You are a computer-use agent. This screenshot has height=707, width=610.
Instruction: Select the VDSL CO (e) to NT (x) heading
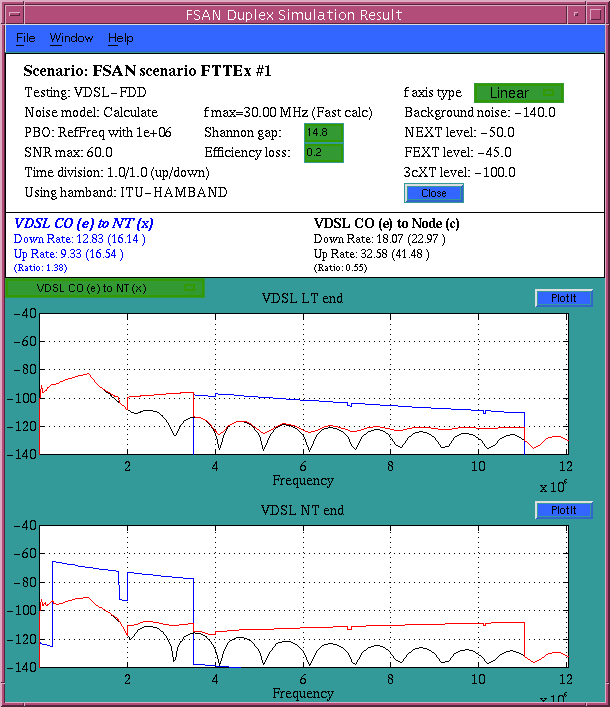tap(84, 223)
